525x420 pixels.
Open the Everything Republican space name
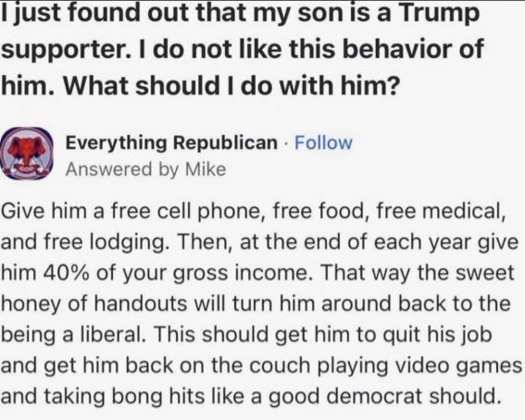pyautogui.click(x=171, y=143)
